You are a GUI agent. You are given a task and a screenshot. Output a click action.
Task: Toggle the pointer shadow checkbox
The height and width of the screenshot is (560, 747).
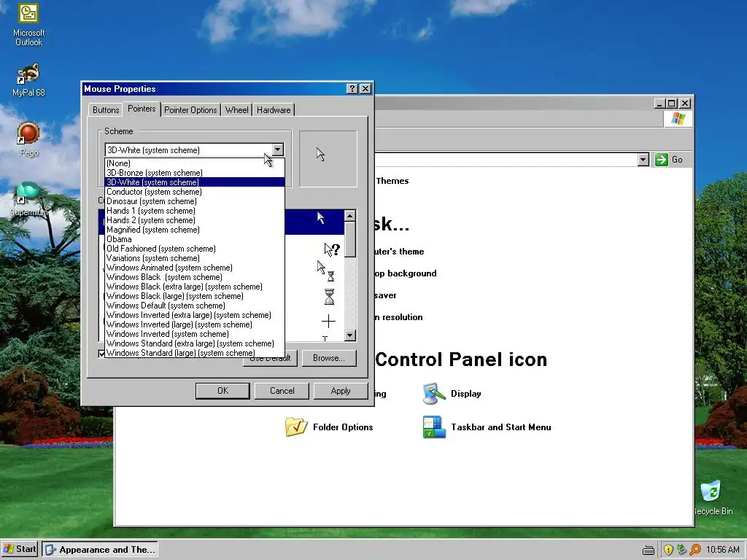click(101, 354)
